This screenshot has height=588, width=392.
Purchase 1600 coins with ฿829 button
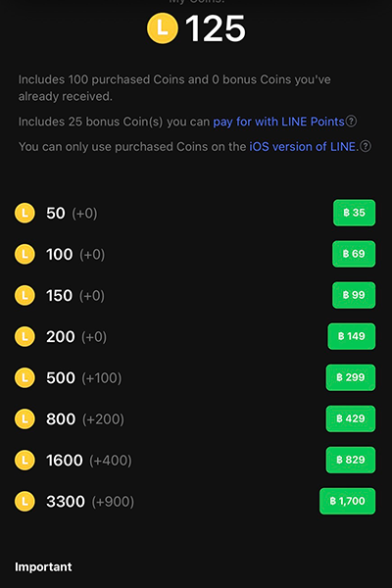click(351, 460)
